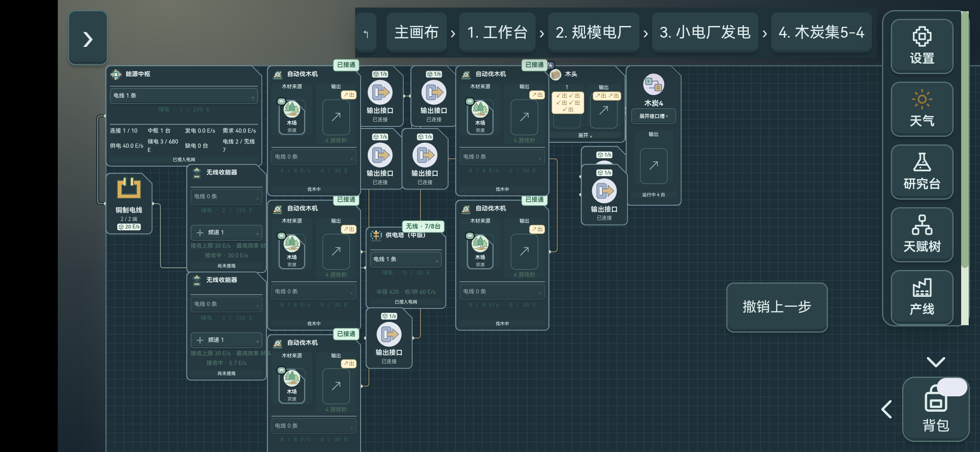Click 20 E/s label on 铜制电线
This screenshot has height=452, width=980.
pyautogui.click(x=129, y=227)
